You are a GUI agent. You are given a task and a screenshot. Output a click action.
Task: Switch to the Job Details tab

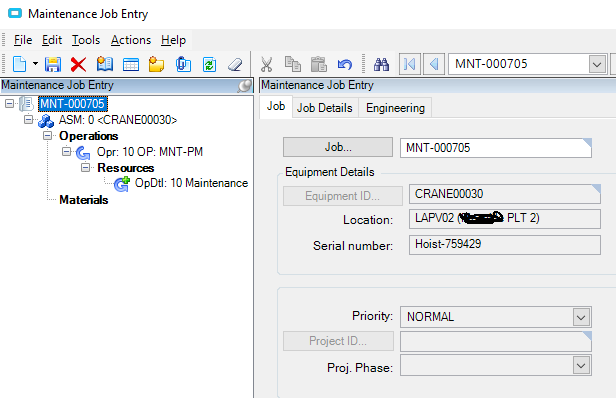[324, 108]
